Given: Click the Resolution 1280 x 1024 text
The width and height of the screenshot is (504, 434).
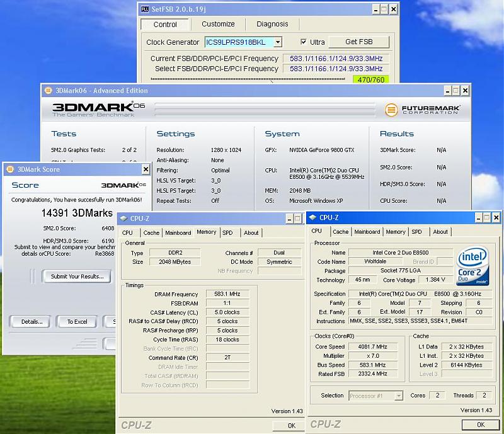Looking at the screenshot, I should [x=226, y=150].
